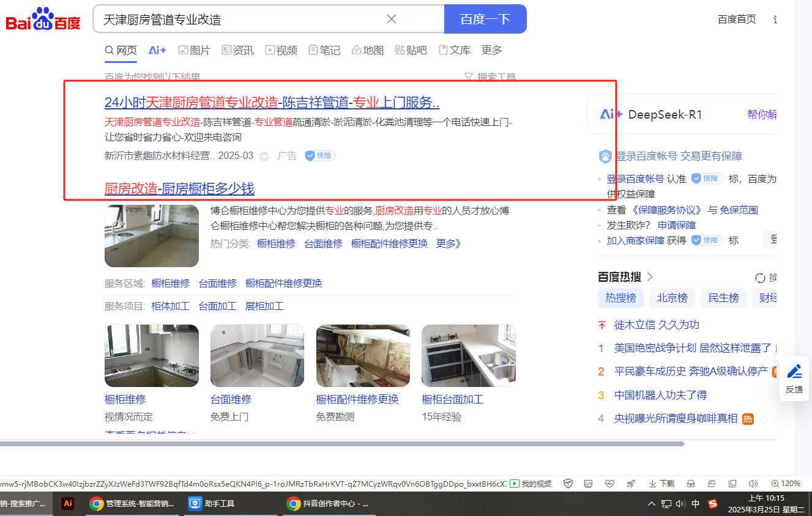Click the 反馈 feedback button

pos(794,379)
